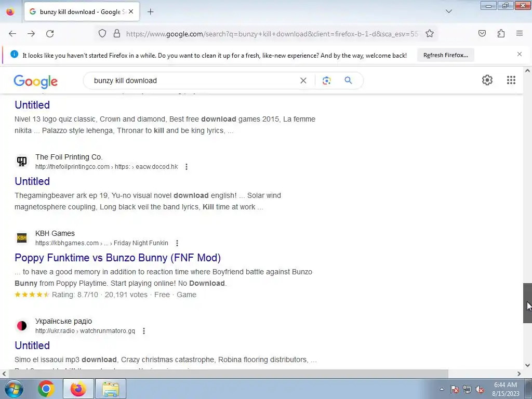Screen dimensions: 532x399
Task: Open more options for ukr.radio result
Action: (144, 331)
